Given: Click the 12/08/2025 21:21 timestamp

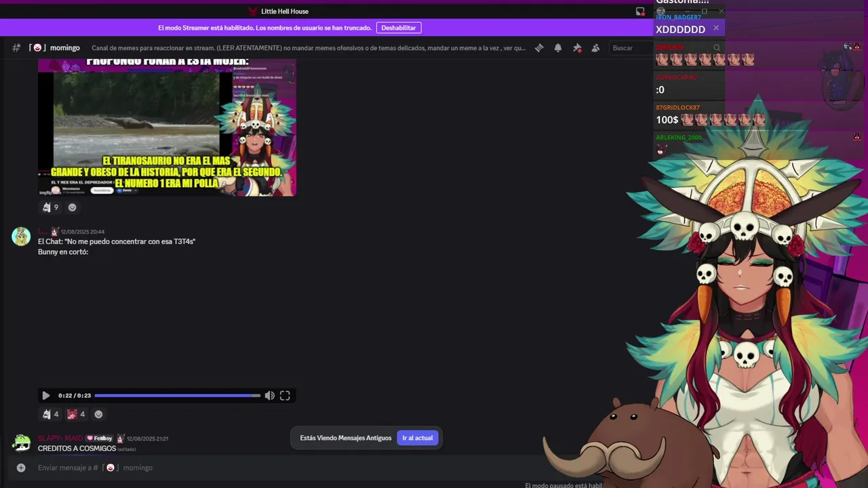Looking at the screenshot, I should (x=147, y=439).
